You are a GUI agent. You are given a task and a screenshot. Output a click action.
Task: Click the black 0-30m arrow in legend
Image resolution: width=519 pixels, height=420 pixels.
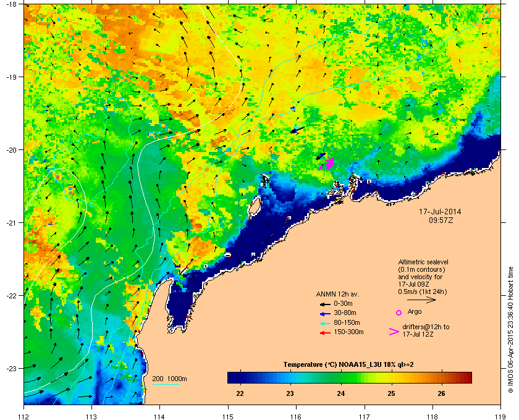click(325, 304)
